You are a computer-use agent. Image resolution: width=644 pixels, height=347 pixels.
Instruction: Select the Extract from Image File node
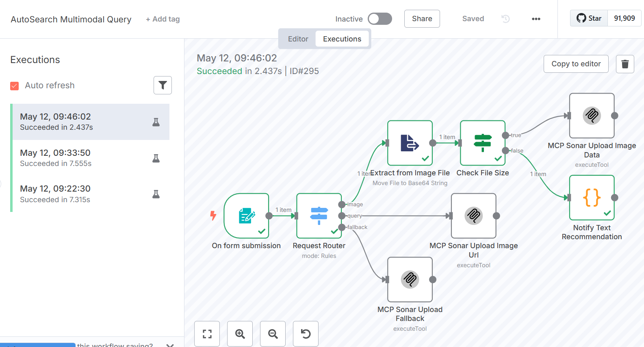click(x=410, y=143)
